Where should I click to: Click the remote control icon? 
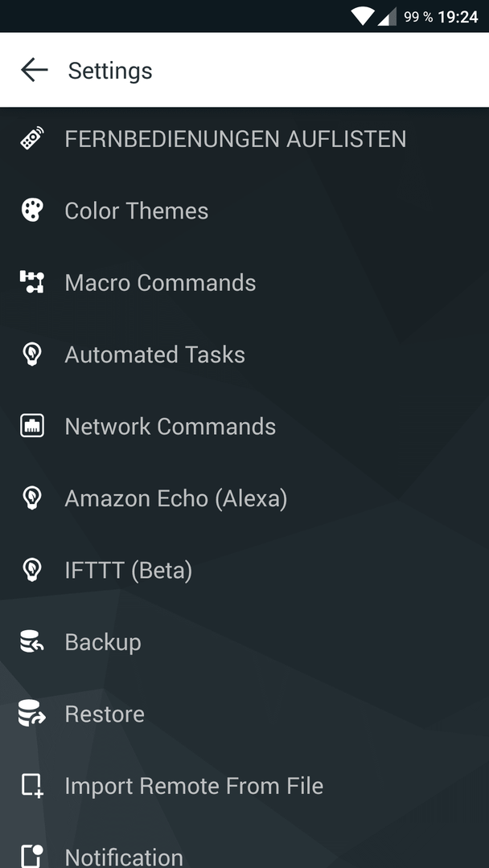pos(32,138)
